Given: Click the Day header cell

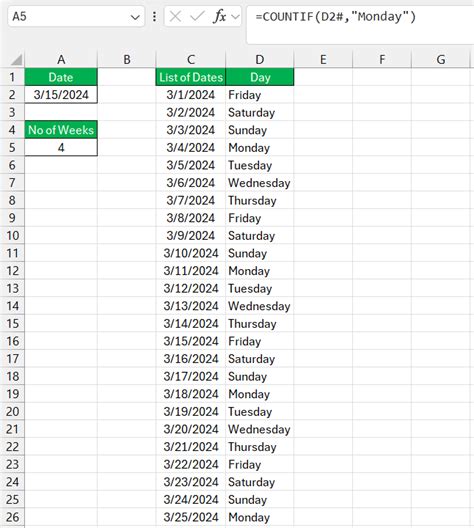Looking at the screenshot, I should tap(260, 77).
